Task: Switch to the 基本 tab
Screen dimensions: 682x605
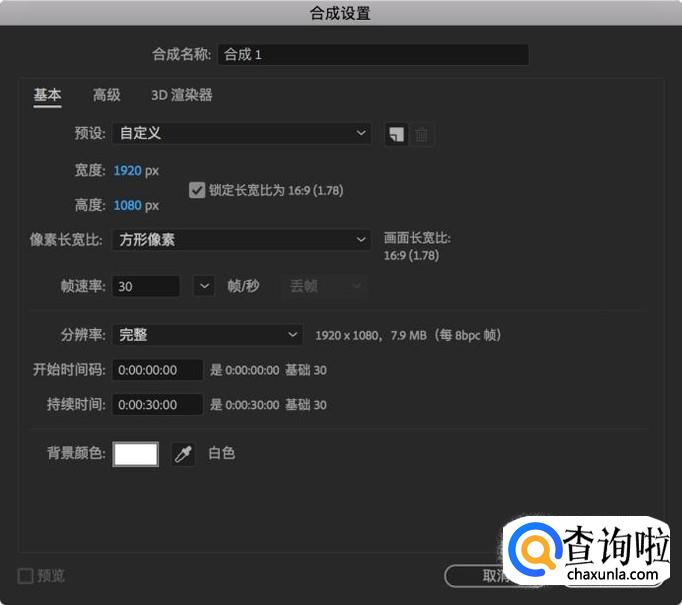Action: point(47,95)
